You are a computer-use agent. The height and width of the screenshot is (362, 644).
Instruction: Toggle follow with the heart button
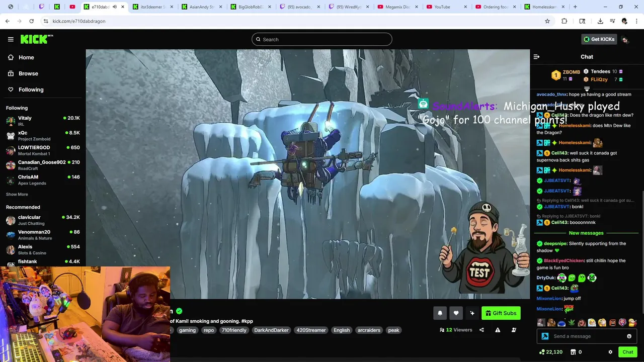tap(456, 313)
